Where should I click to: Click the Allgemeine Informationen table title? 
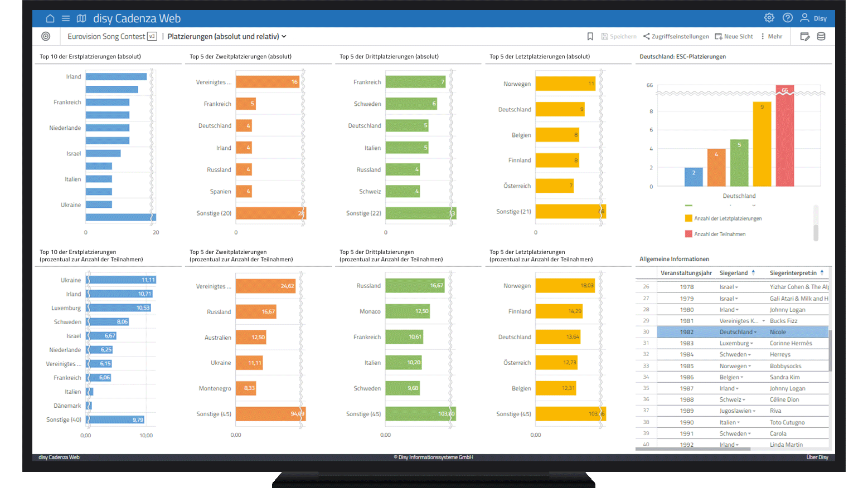click(674, 259)
